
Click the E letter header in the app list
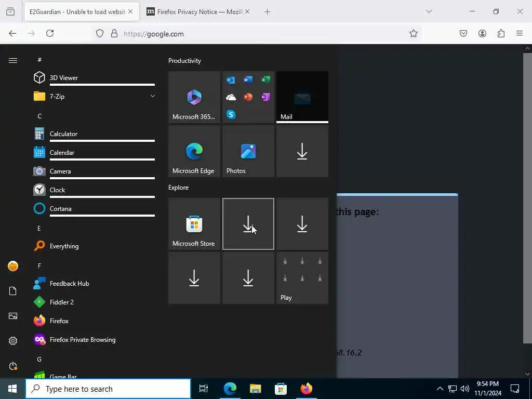click(39, 229)
